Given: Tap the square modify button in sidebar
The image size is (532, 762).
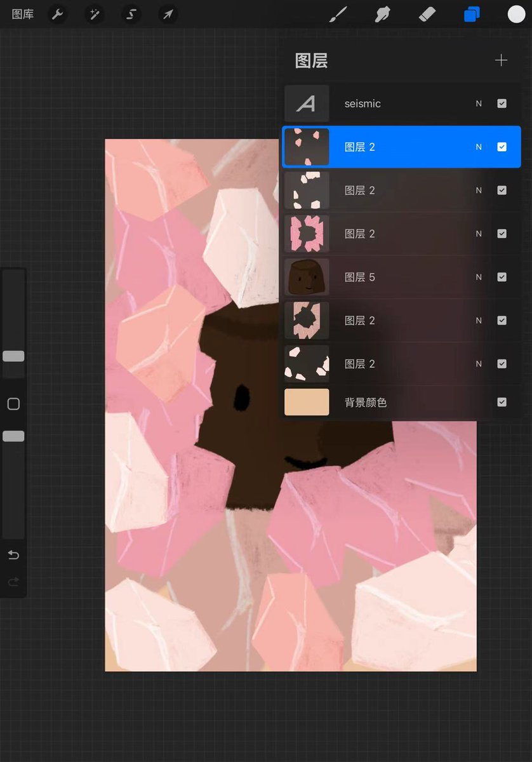Looking at the screenshot, I should pyautogui.click(x=13, y=404).
